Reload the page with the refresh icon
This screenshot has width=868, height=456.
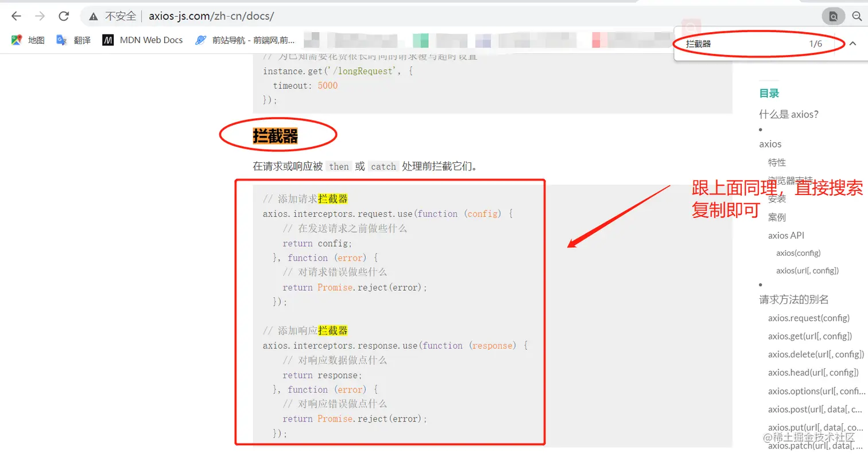64,16
